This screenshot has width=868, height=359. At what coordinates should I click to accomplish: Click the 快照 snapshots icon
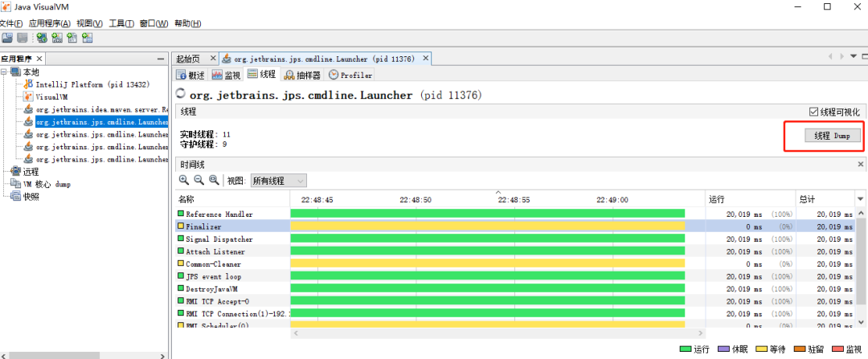pyautogui.click(x=15, y=197)
